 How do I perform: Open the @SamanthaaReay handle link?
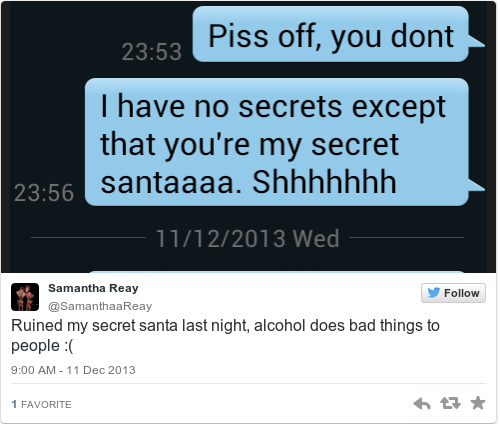click(100, 306)
